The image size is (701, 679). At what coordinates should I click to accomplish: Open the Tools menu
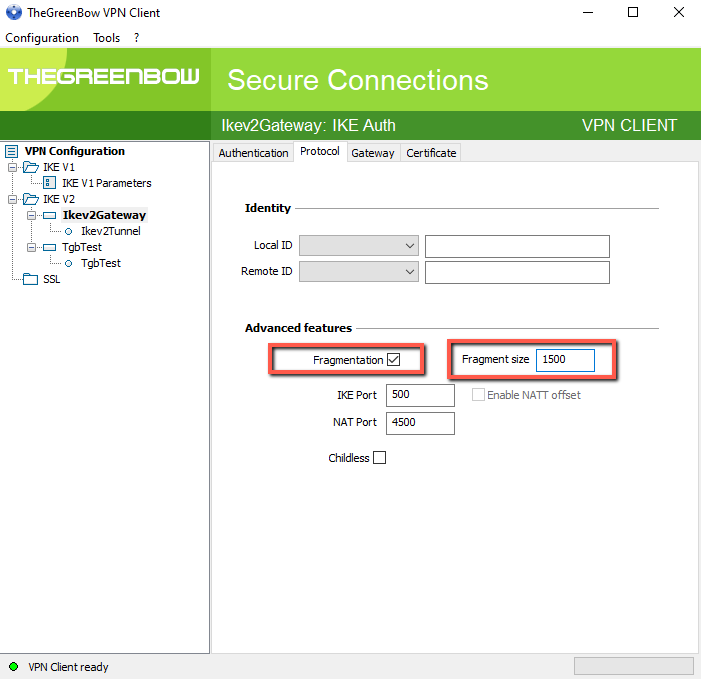(106, 38)
